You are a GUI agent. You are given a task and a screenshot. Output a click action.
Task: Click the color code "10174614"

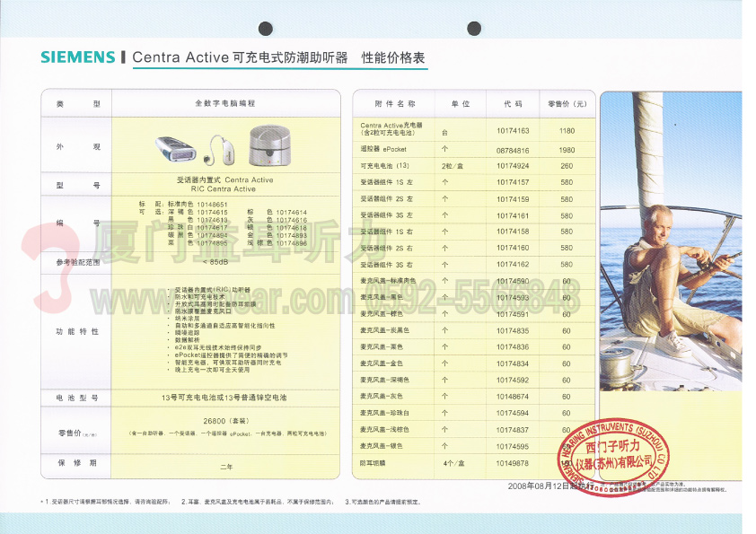pos(291,212)
